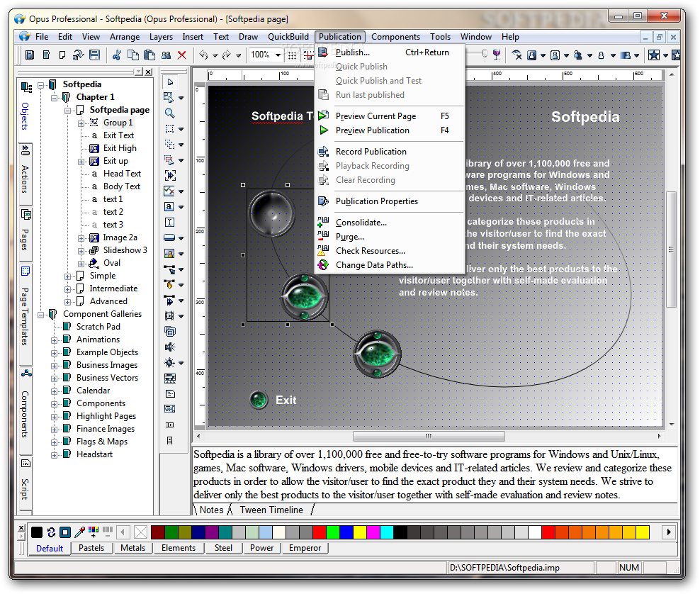The image size is (700, 594).
Task: Click the black fill color box
Action: pyautogui.click(x=37, y=532)
